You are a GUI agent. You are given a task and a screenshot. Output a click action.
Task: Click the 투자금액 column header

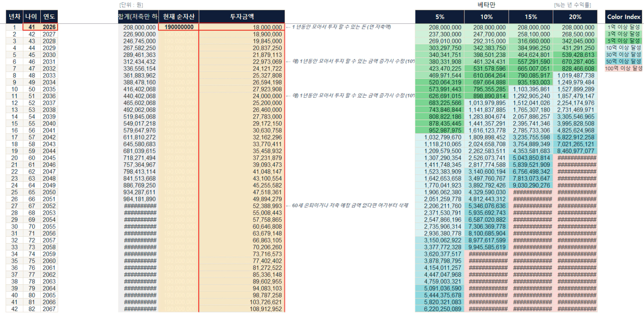coord(242,17)
